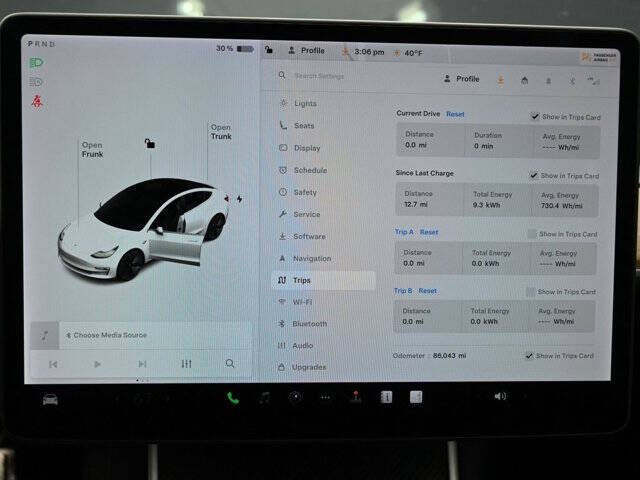
Task: Skip to previous track
Action: tap(53, 364)
